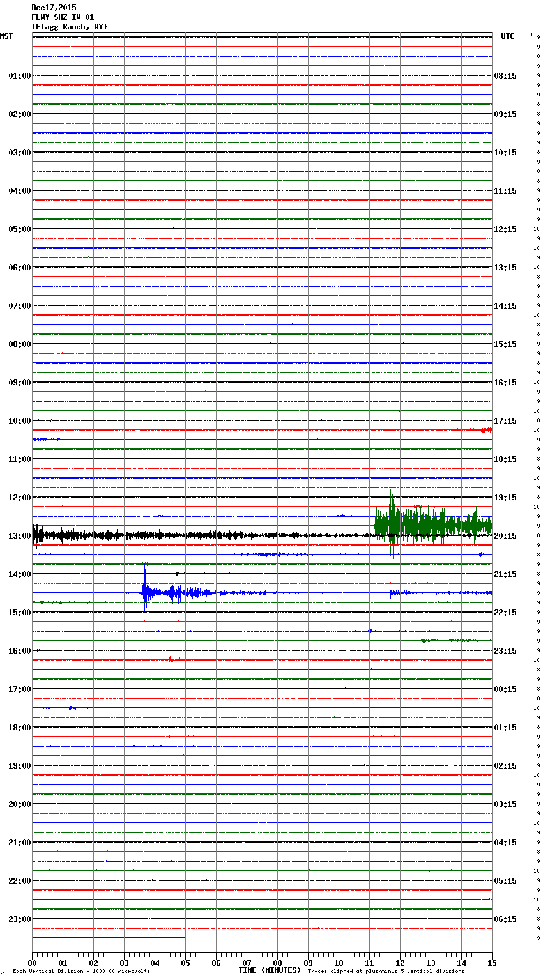543x980 pixels.
Task: Click the minute-axis tick label 13
Action: pyautogui.click(x=431, y=963)
